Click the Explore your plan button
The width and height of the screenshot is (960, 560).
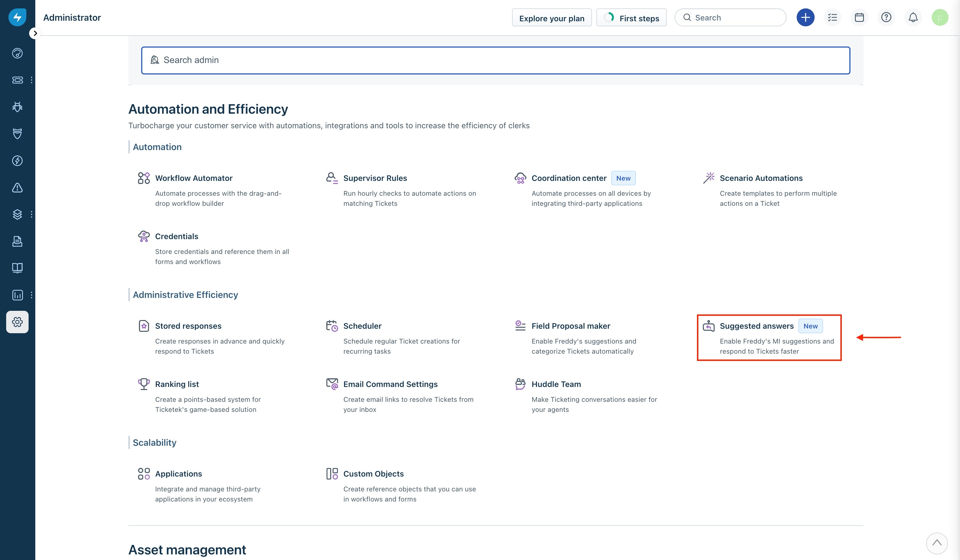552,18
